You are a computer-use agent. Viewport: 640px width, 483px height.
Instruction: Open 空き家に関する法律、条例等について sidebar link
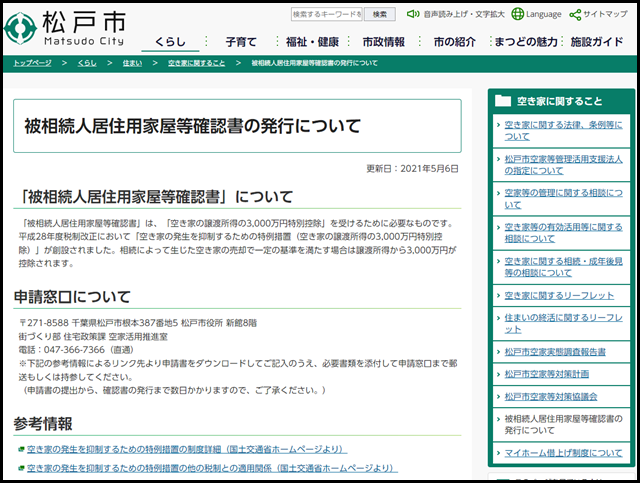click(563, 131)
